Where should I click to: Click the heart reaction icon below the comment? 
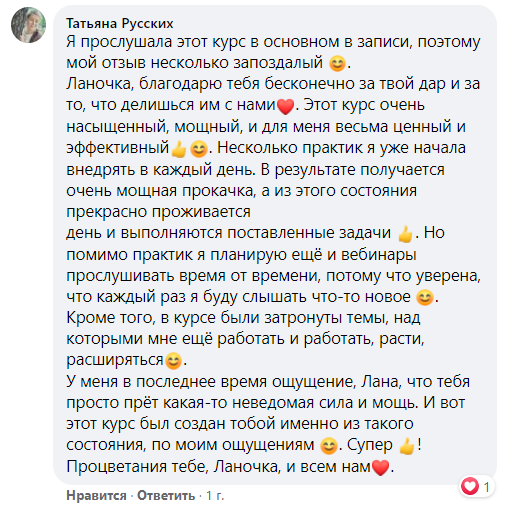coord(470,486)
